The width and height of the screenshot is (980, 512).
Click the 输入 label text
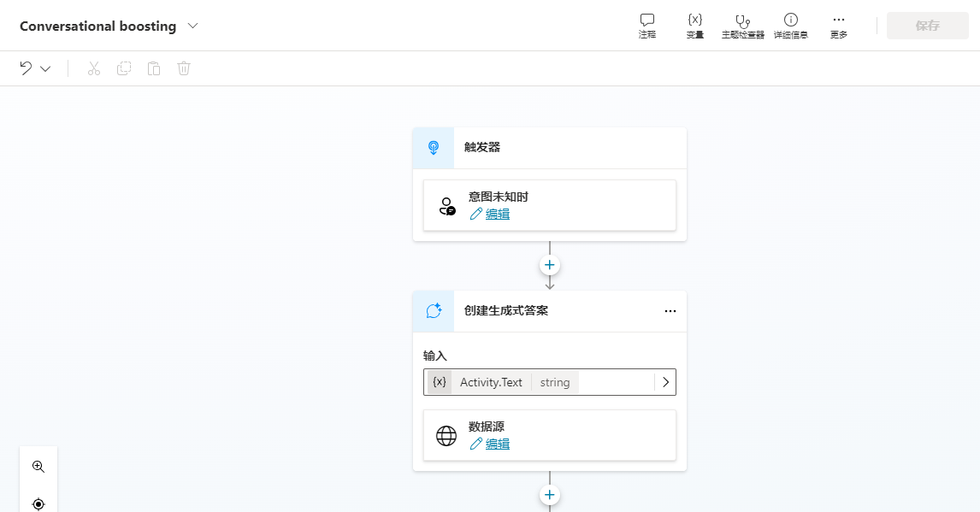point(435,356)
